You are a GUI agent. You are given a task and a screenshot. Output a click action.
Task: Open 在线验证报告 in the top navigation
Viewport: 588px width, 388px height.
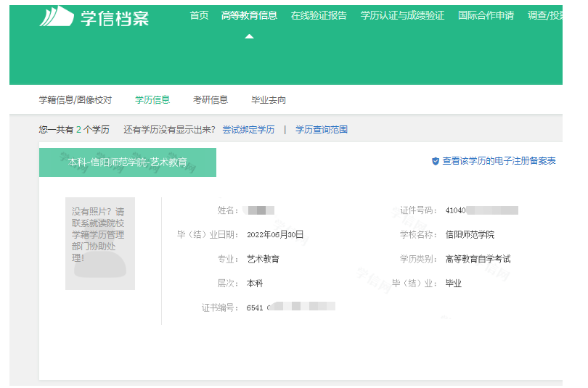319,15
